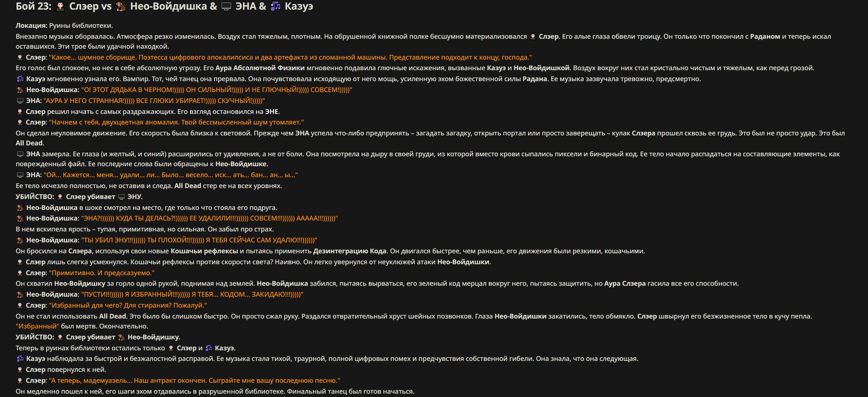Click the monkey icon on the 'ЭТОТ ДЯДЬКА В ЧЕРНОМ' line
Viewport: 868px width, 397px height.
pyautogui.click(x=20, y=90)
